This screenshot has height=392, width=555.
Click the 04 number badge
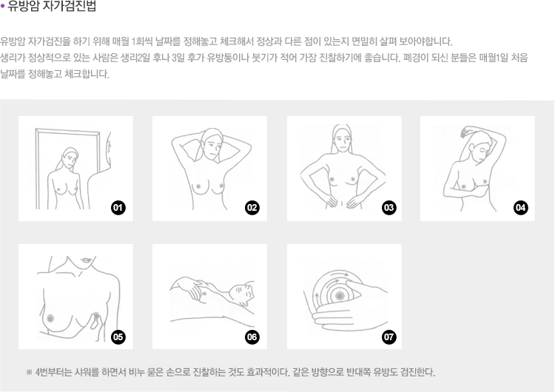[521, 208]
